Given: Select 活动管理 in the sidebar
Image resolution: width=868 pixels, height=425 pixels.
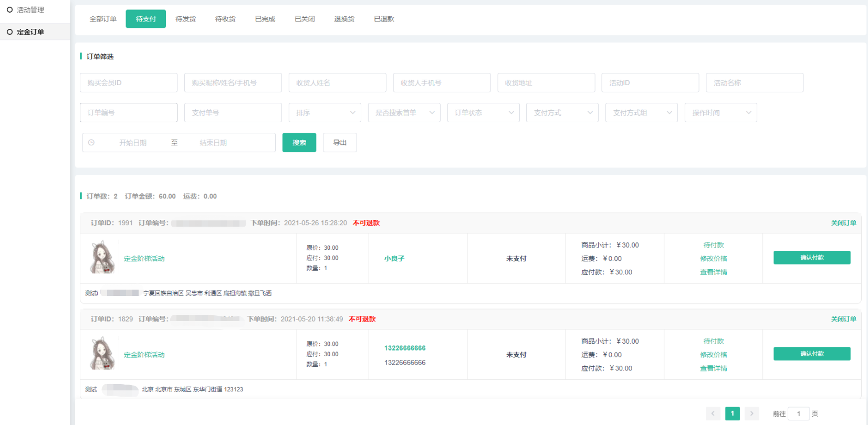Looking at the screenshot, I should coord(30,10).
